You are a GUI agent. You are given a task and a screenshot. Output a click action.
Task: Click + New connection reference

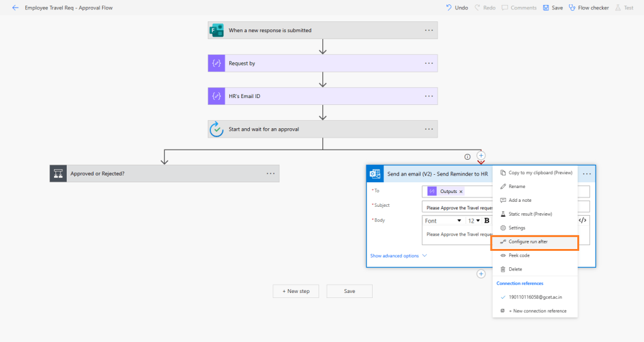click(x=537, y=311)
